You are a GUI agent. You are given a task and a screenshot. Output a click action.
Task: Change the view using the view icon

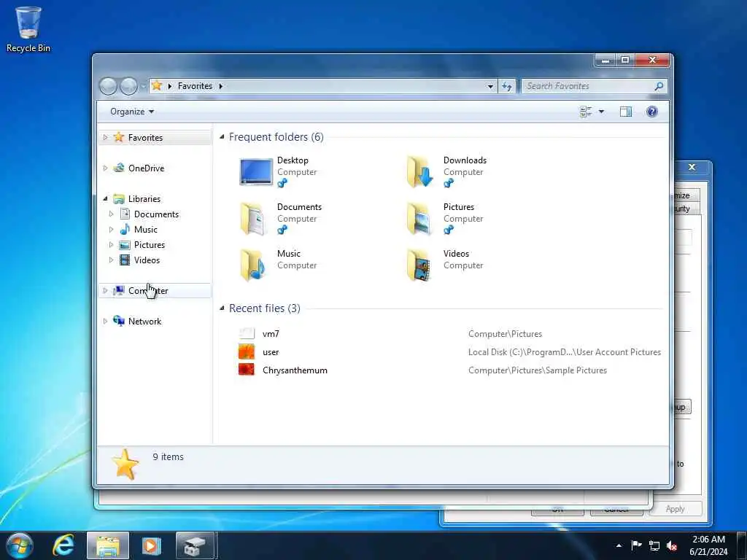point(586,112)
